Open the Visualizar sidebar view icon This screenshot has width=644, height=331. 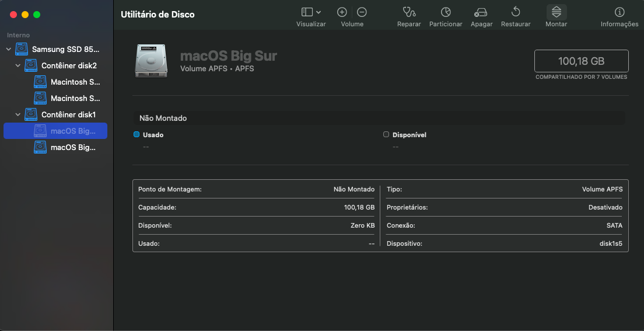[307, 12]
